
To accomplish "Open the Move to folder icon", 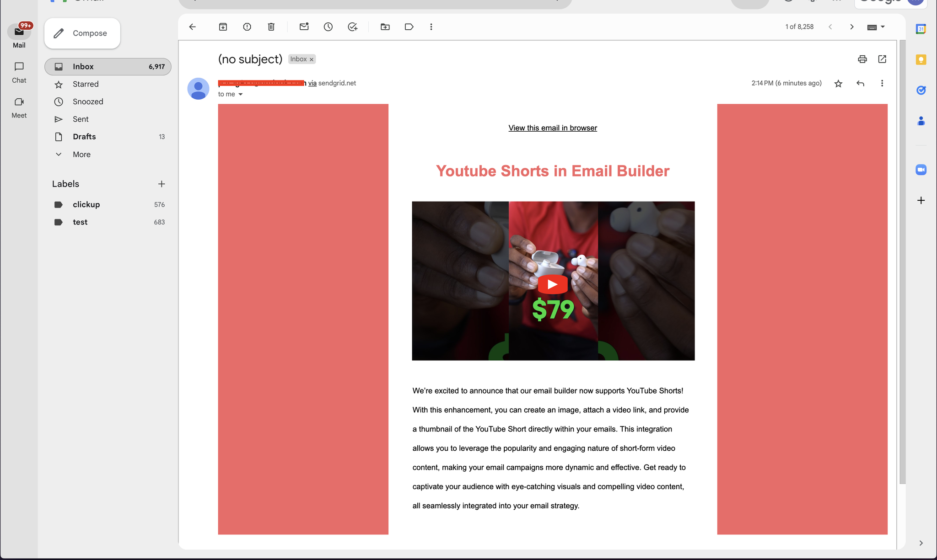I will coord(385,27).
